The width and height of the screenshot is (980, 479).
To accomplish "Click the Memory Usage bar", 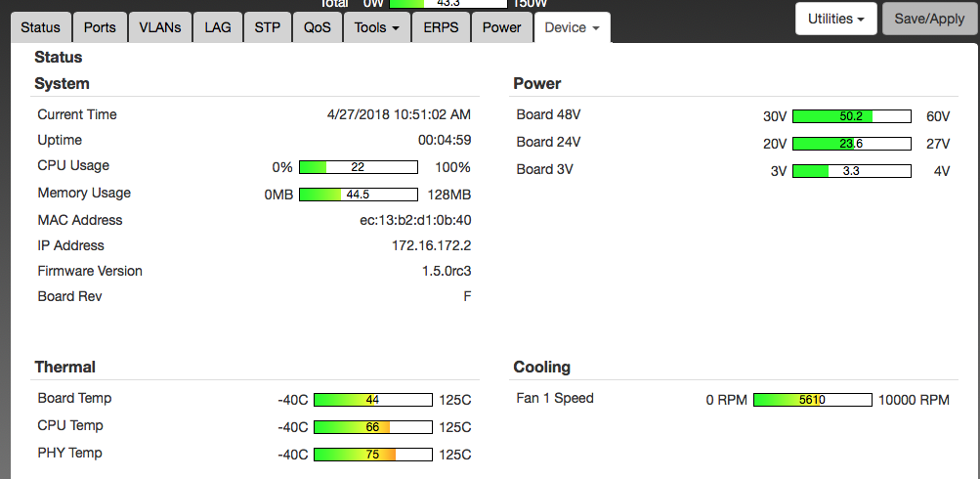I will (358, 195).
